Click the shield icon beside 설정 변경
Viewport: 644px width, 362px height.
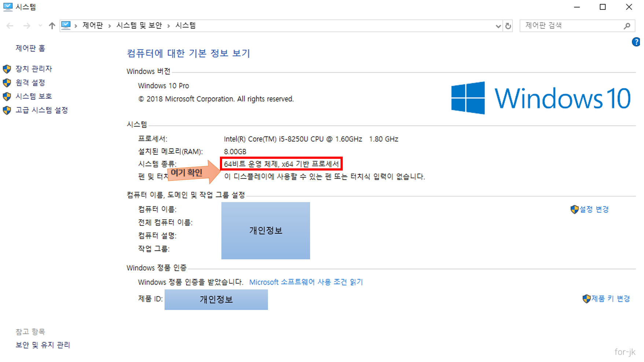[x=574, y=209]
